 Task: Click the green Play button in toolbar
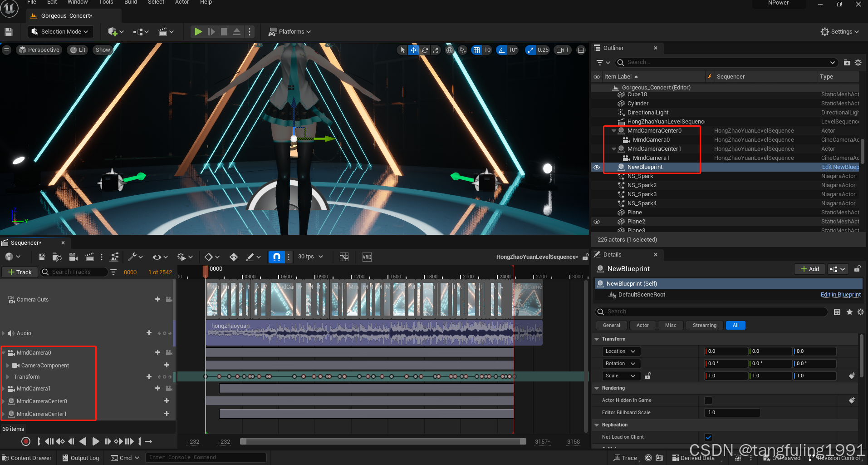(x=198, y=32)
